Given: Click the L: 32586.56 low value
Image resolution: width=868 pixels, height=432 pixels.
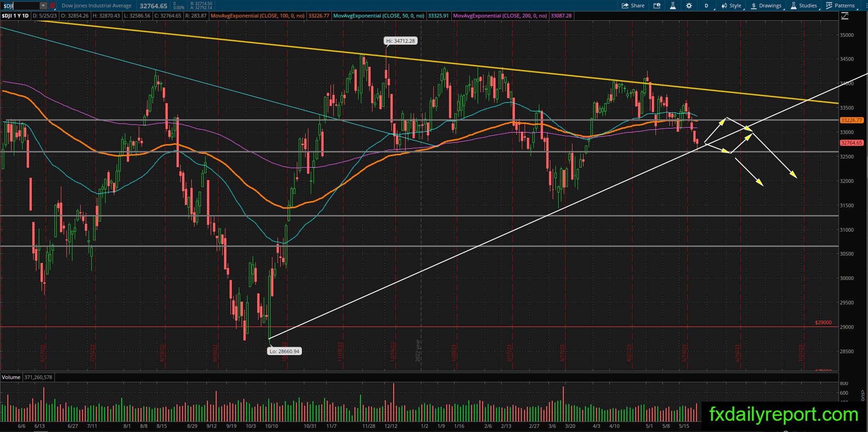Looking at the screenshot, I should (x=138, y=16).
